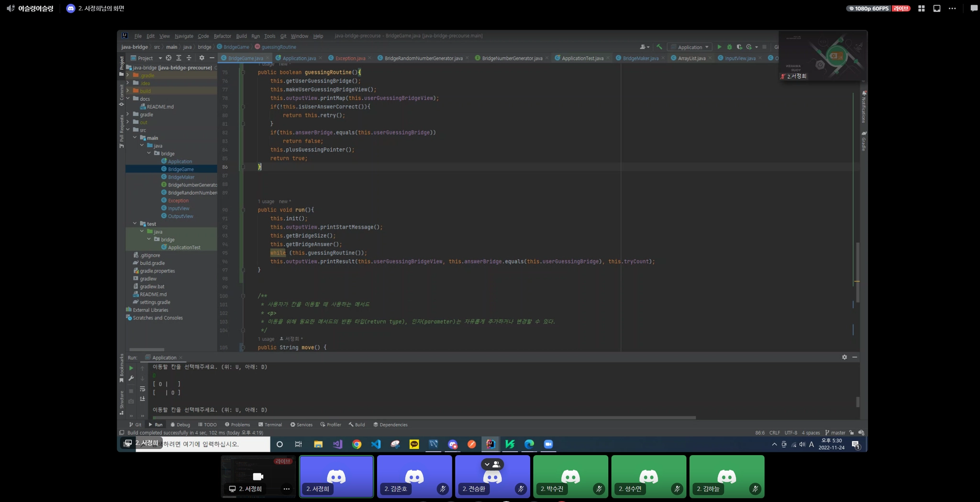
Task: Open Chrome from the Windows taskbar
Action: tap(356, 444)
